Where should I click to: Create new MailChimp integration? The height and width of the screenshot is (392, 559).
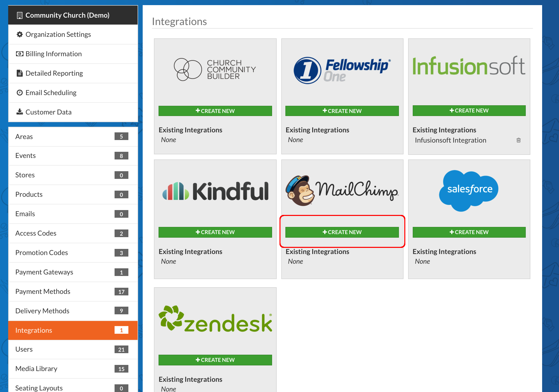coord(342,232)
